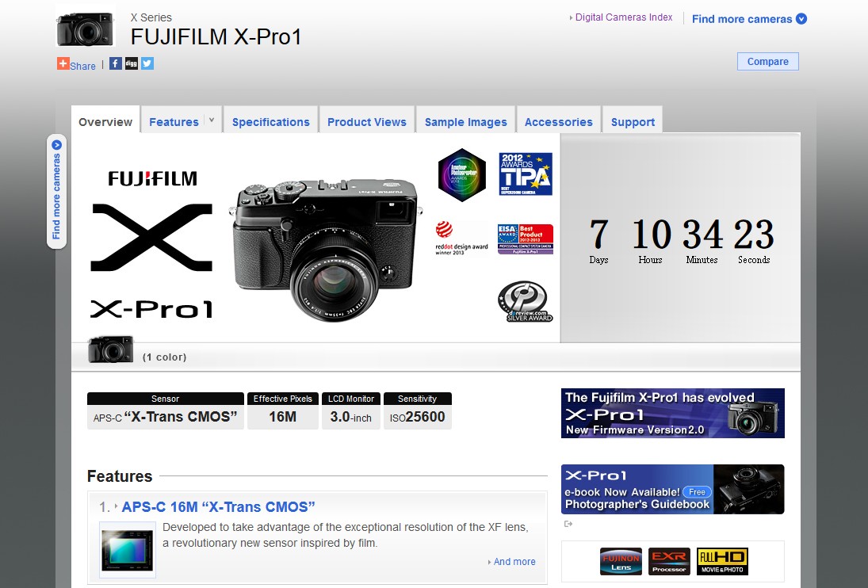Click the Find more cameras link at top
This screenshot has width=868, height=588.
pyautogui.click(x=742, y=19)
